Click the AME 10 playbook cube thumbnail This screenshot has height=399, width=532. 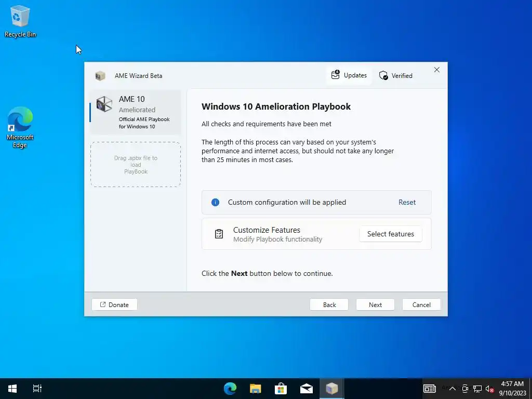point(104,104)
